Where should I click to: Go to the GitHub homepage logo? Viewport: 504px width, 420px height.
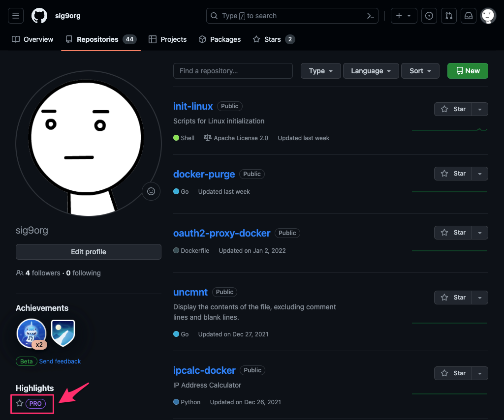pyautogui.click(x=39, y=16)
